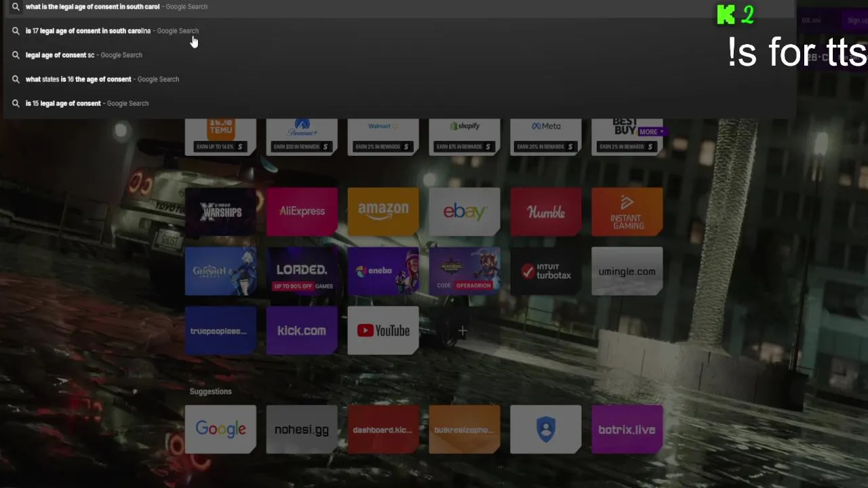The image size is (868, 488).
Task: Open AliExpress speed dial tile
Action: pos(302,212)
